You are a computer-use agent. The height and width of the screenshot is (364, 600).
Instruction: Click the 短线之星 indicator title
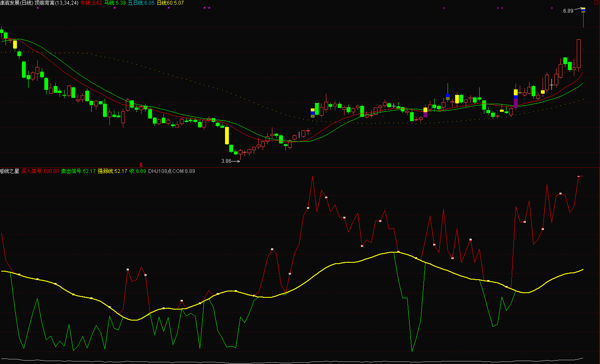pyautogui.click(x=10, y=171)
